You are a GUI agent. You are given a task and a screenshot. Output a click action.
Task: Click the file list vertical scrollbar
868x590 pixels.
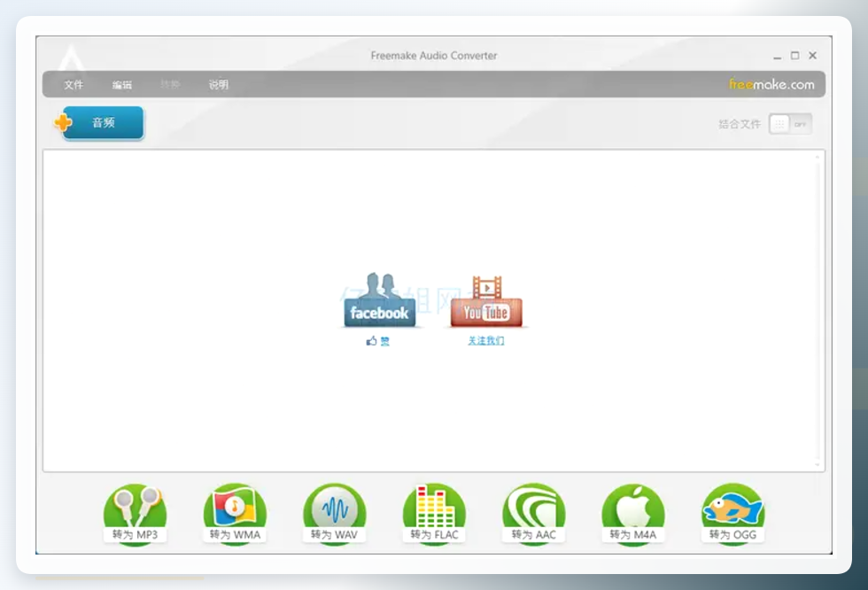click(x=817, y=311)
